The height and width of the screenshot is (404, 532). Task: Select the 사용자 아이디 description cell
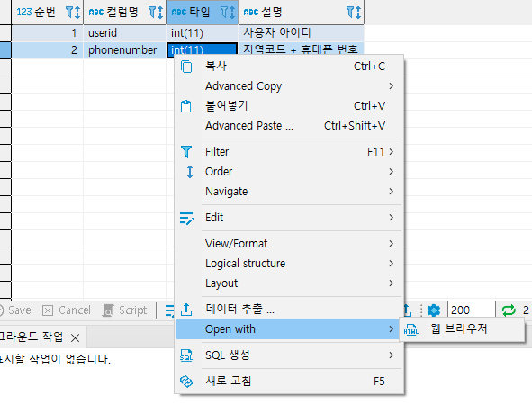click(x=302, y=33)
